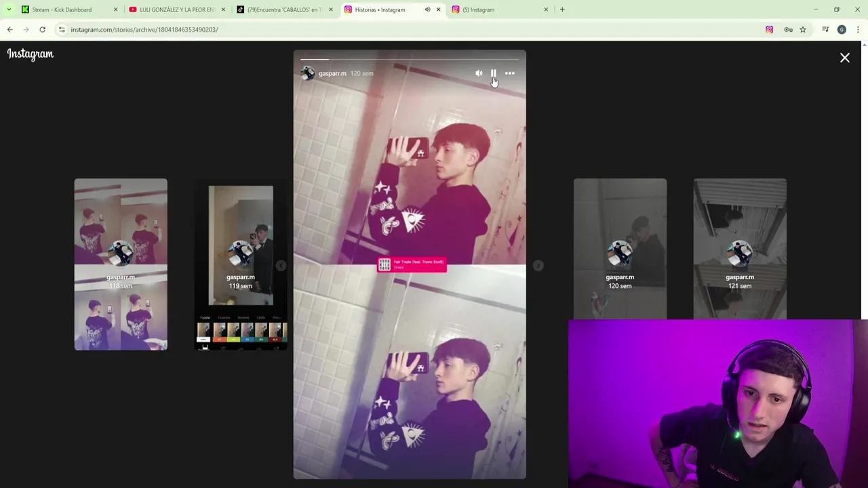This screenshot has width=868, height=488.
Task: Close the TikTok CABALLOS tab
Action: pos(331,9)
